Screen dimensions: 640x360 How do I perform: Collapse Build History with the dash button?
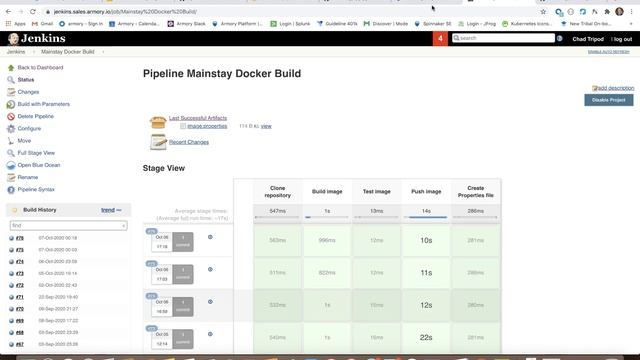point(119,210)
